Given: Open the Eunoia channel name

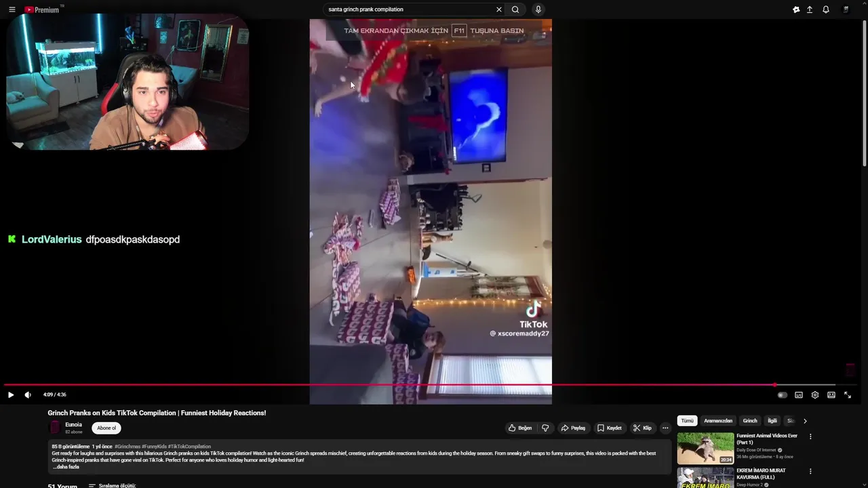Looking at the screenshot, I should pyautogui.click(x=74, y=424).
